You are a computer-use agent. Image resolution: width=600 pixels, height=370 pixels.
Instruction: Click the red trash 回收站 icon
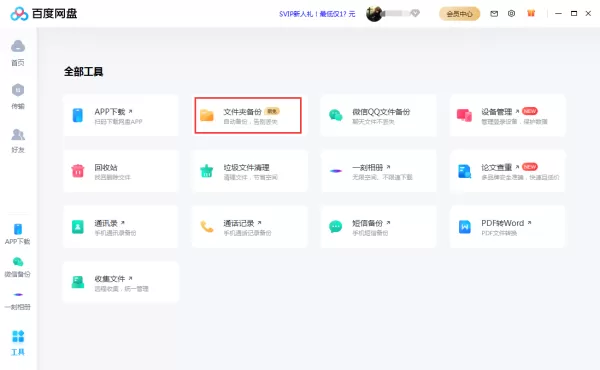[78, 171]
